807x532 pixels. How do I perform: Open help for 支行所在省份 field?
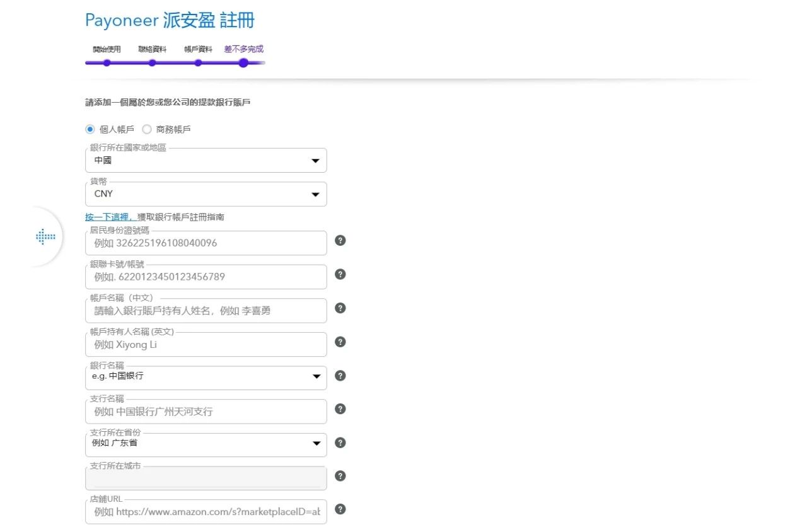coord(340,442)
